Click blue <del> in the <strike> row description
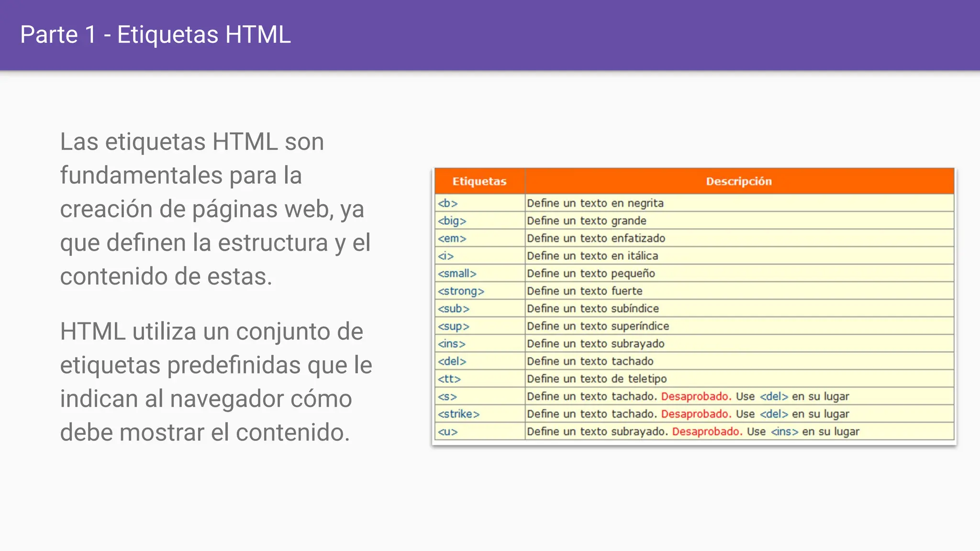This screenshot has width=980, height=551. pos(774,414)
